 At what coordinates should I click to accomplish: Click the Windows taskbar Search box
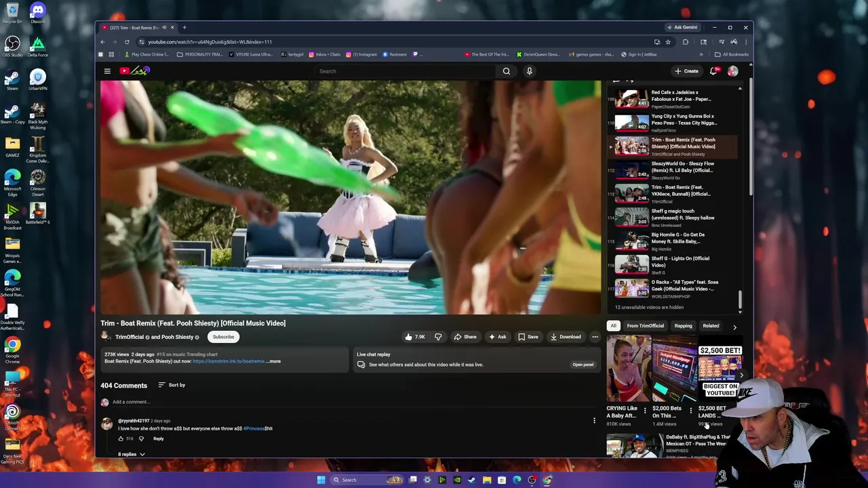[367, 480]
